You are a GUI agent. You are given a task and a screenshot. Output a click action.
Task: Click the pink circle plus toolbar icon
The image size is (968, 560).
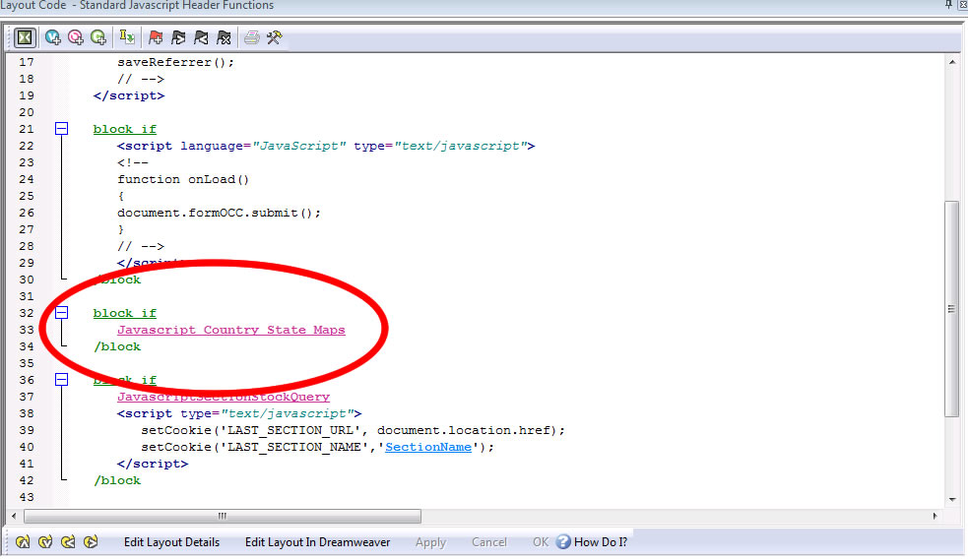tap(75, 37)
